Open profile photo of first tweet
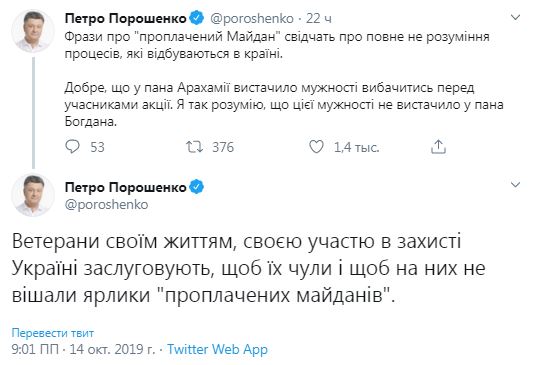Image resolution: width=533 pixels, height=365 pixels. tap(33, 31)
